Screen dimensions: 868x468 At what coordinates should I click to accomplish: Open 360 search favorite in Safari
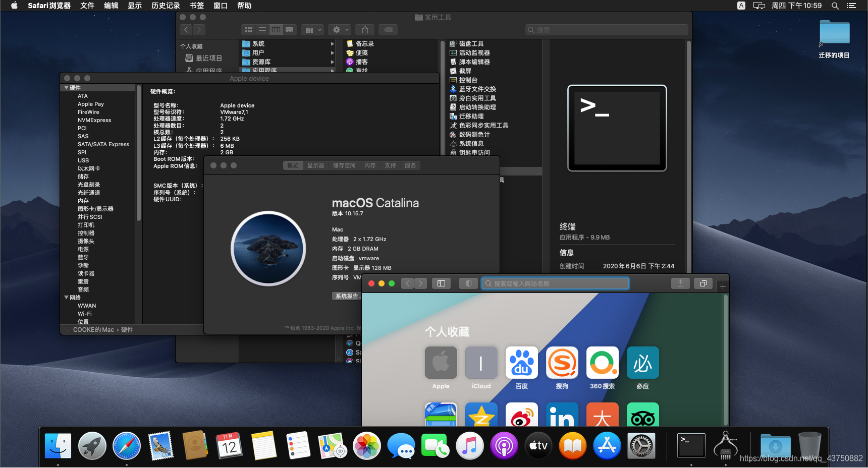603,363
